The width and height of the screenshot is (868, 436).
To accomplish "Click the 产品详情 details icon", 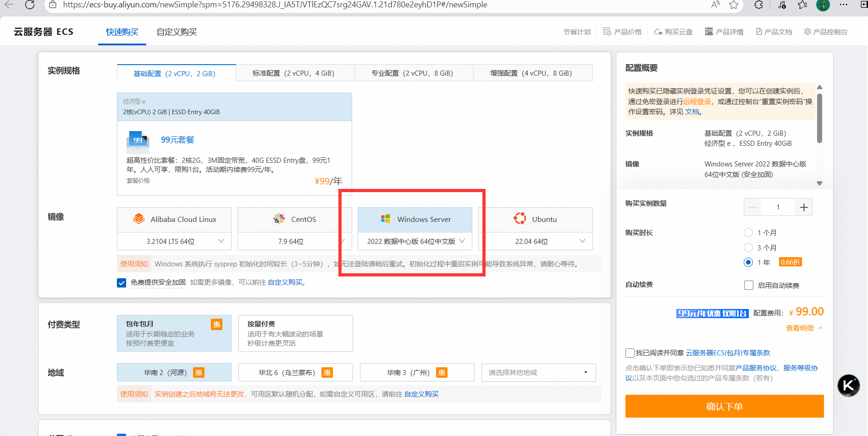I will [x=709, y=32].
